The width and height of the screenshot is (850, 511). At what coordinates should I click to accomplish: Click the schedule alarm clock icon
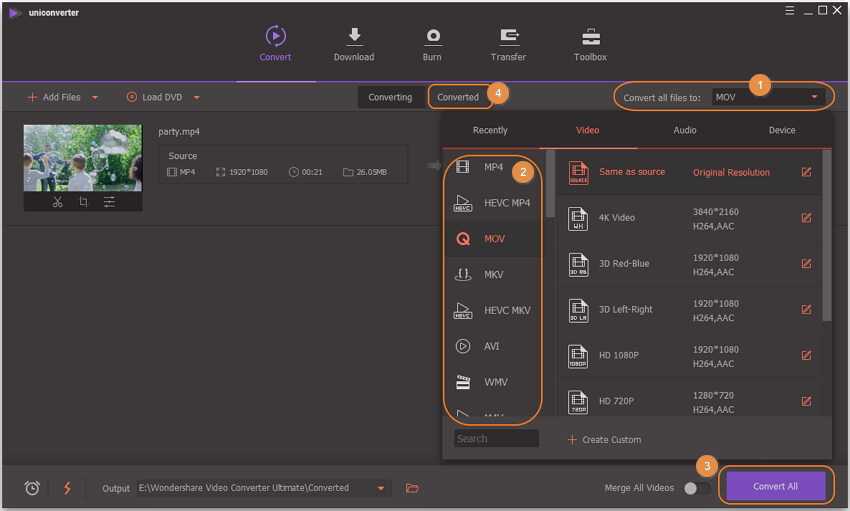(32, 488)
